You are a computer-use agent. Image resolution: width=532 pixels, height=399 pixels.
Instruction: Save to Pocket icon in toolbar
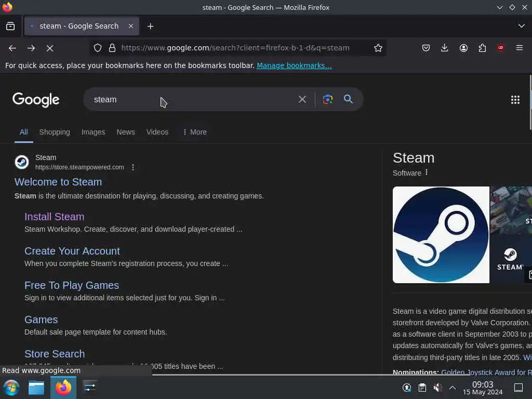coord(426,48)
